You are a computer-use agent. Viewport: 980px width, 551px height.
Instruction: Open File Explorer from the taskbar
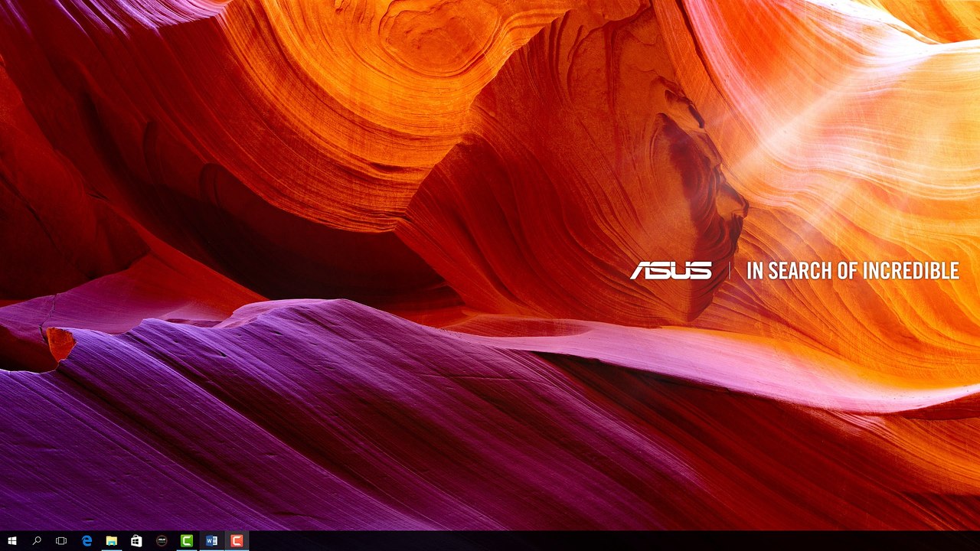pos(111,541)
